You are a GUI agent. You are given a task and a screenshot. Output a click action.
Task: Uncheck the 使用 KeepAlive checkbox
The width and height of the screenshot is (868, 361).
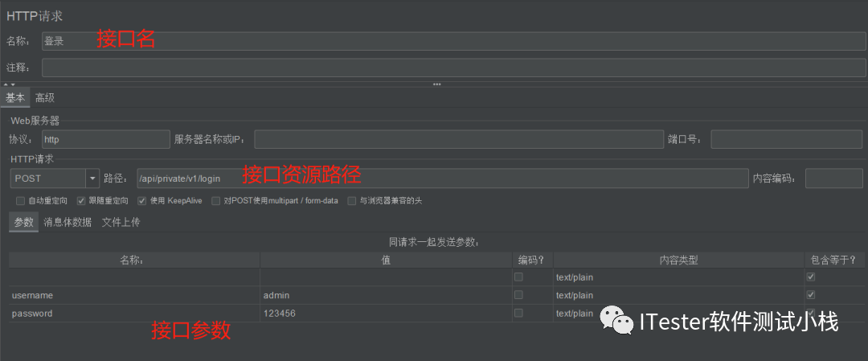[141, 201]
